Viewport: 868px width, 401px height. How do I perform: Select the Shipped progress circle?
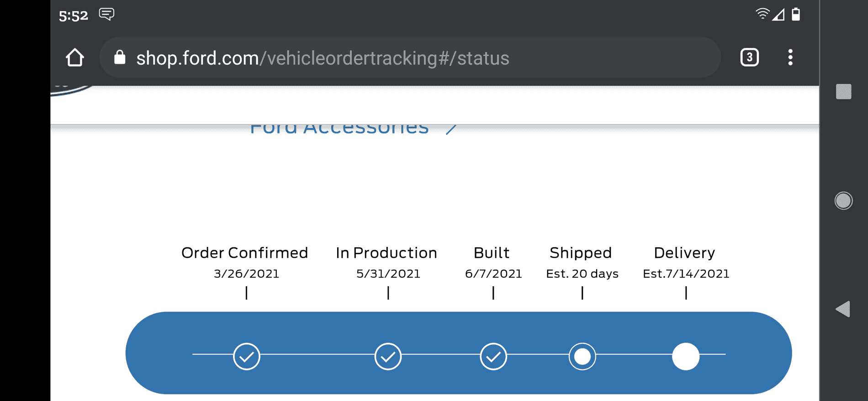582,356
